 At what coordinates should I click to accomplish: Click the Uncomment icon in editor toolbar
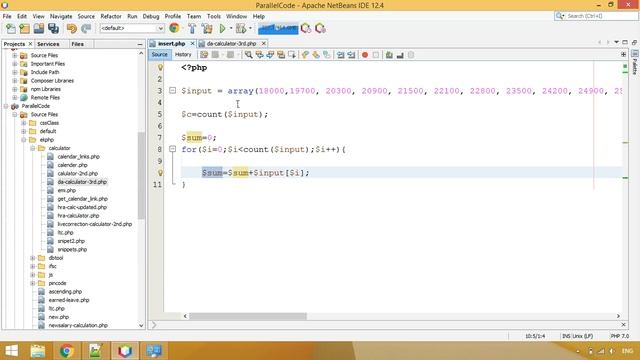coord(400,55)
